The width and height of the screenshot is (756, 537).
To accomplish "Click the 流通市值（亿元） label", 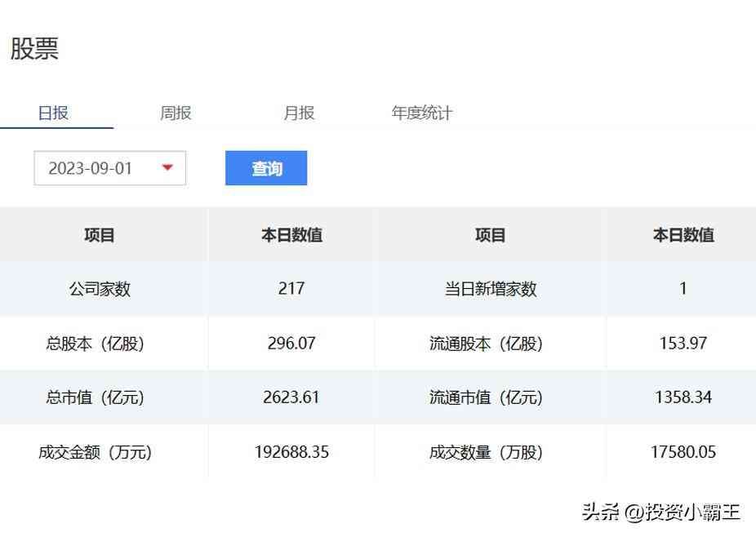I will (x=486, y=397).
